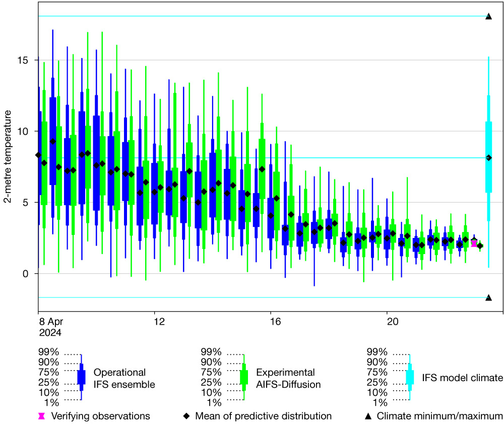Click the 75% label in IFS ensemble legend
Viewport: 504px width, 425px height.
coord(48,372)
